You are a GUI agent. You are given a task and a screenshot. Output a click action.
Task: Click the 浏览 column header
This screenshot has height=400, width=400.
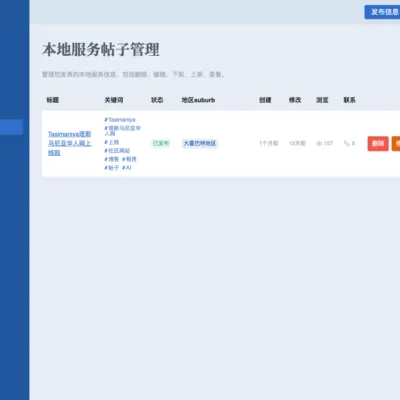coord(322,100)
